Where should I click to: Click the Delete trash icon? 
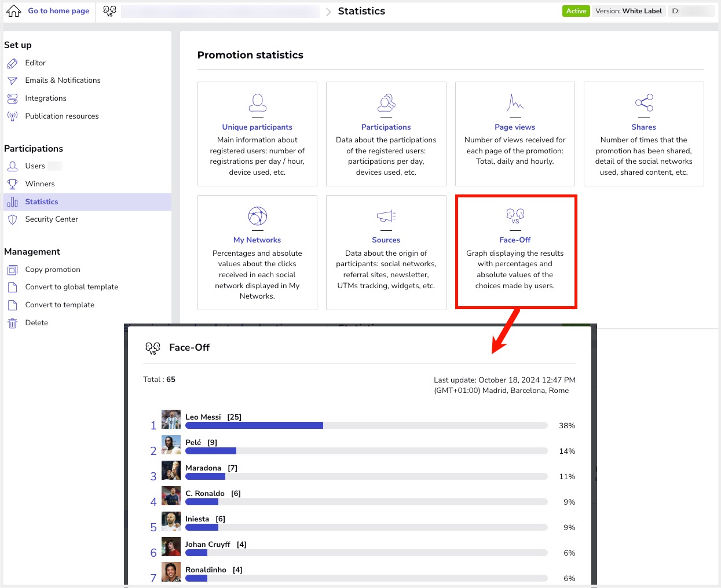(x=12, y=323)
